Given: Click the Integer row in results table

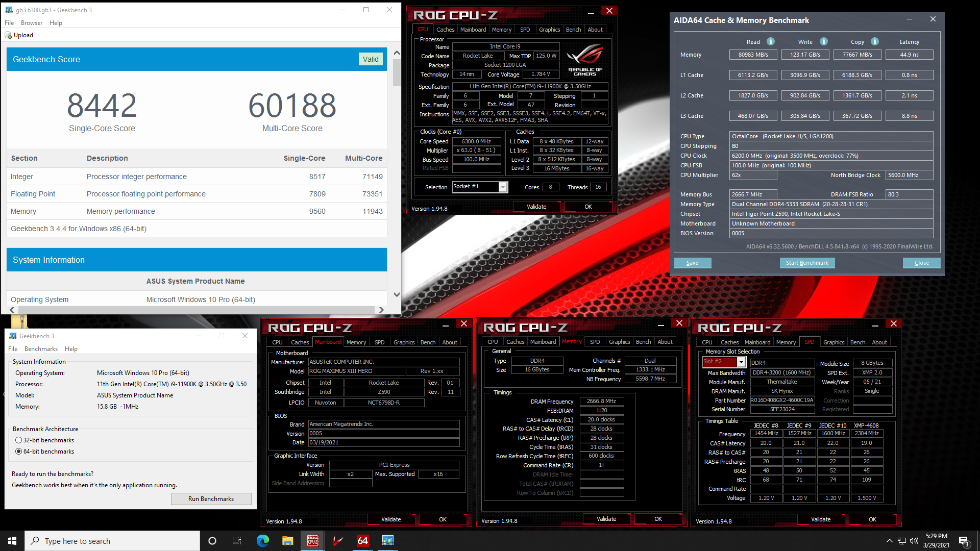Looking at the screenshot, I should click(x=197, y=177).
